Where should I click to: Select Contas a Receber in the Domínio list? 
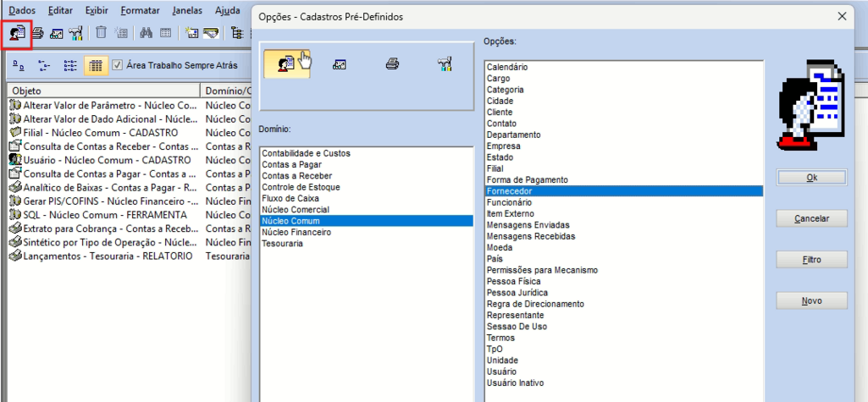[x=367, y=176]
